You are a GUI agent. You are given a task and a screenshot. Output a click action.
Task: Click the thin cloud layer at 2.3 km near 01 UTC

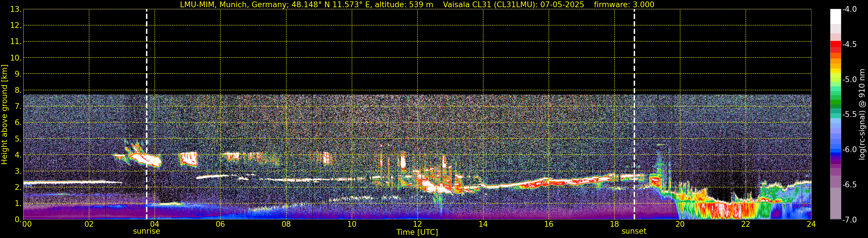(x=73, y=182)
